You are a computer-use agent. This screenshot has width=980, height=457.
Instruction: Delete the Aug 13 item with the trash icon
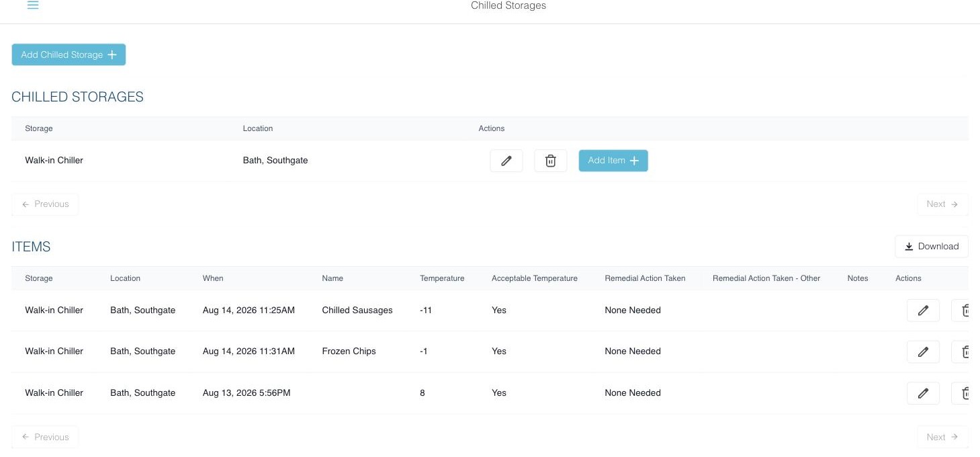pyautogui.click(x=961, y=393)
